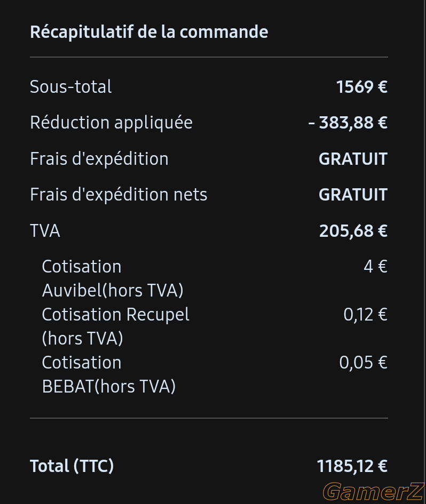Click the - 383,88 € discount amount
Image resolution: width=426 pixels, height=504 pixels.
click(x=348, y=123)
